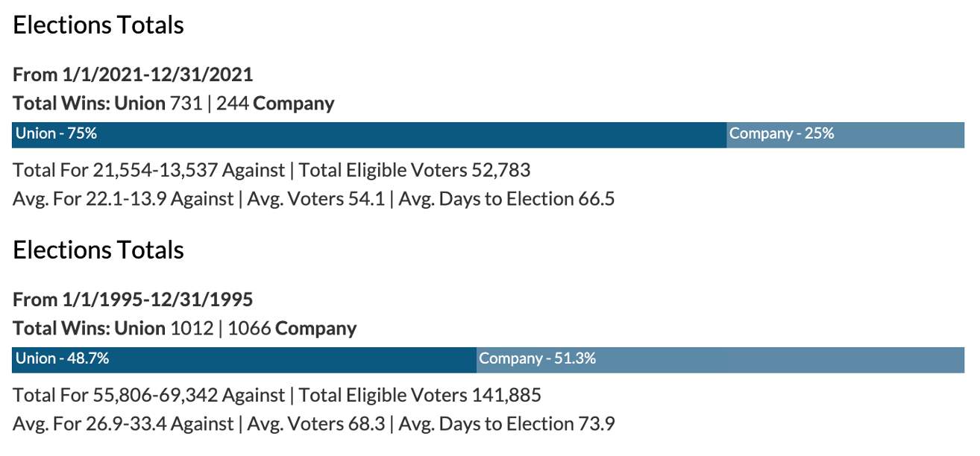This screenshot has height=456, width=980.
Task: Select the 1/1/1995-12/31/1995 date range text
Action: [x=157, y=300]
